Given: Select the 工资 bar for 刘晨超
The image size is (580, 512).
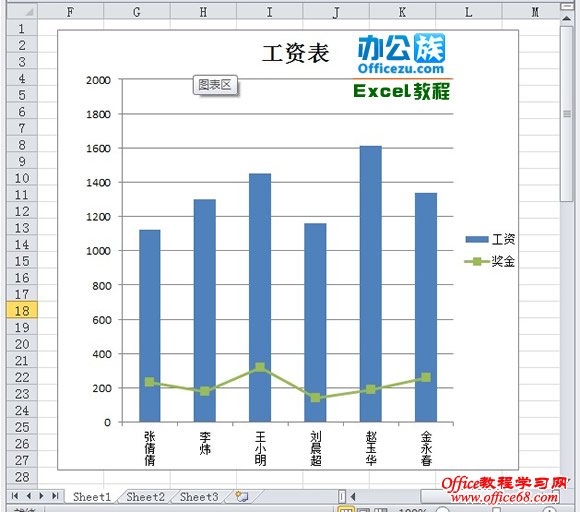Looking at the screenshot, I should pyautogui.click(x=315, y=322).
